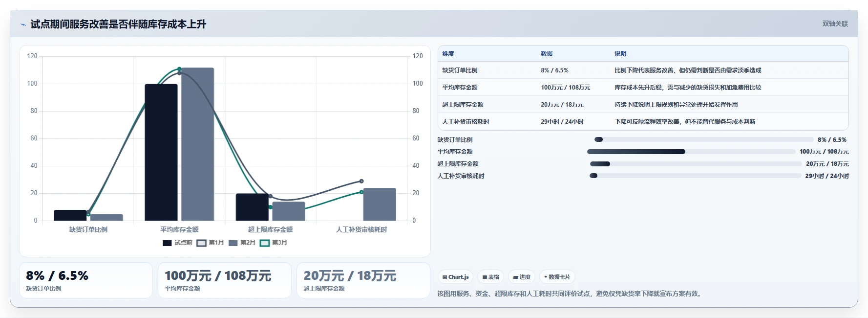Image resolution: width=868 pixels, height=318 pixels.
Task: Click the dark 试点前 bar for 超上限库存金额
Action: [x=252, y=207]
